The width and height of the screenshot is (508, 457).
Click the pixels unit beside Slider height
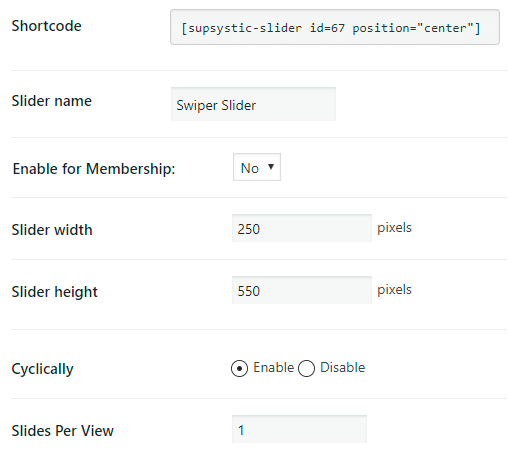tap(394, 290)
